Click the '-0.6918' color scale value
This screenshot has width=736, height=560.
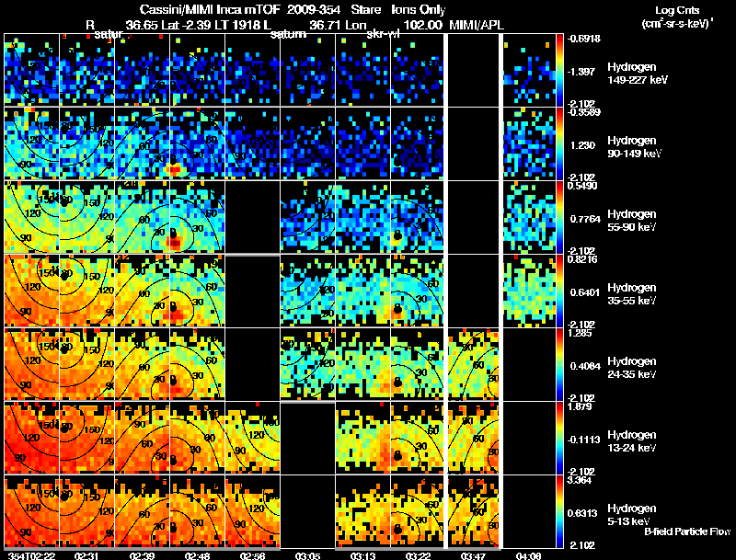tap(583, 39)
